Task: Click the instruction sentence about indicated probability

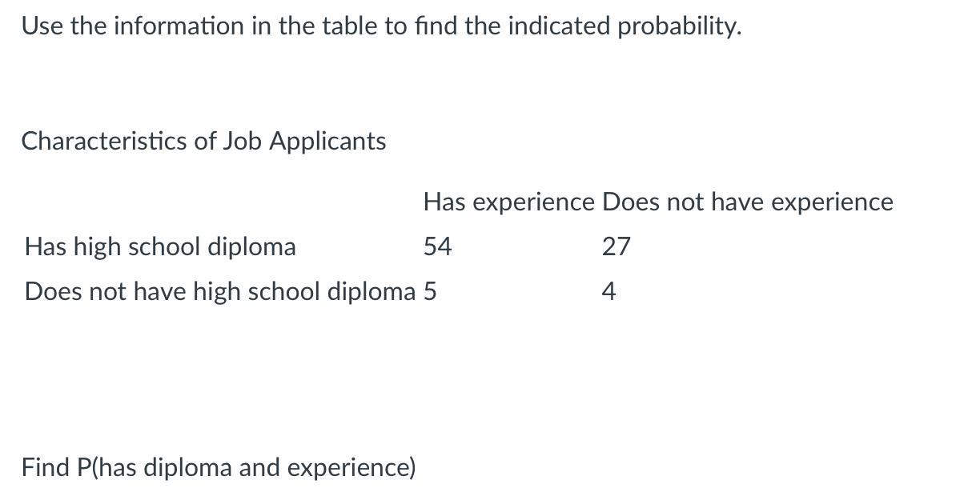Action: pos(381,26)
